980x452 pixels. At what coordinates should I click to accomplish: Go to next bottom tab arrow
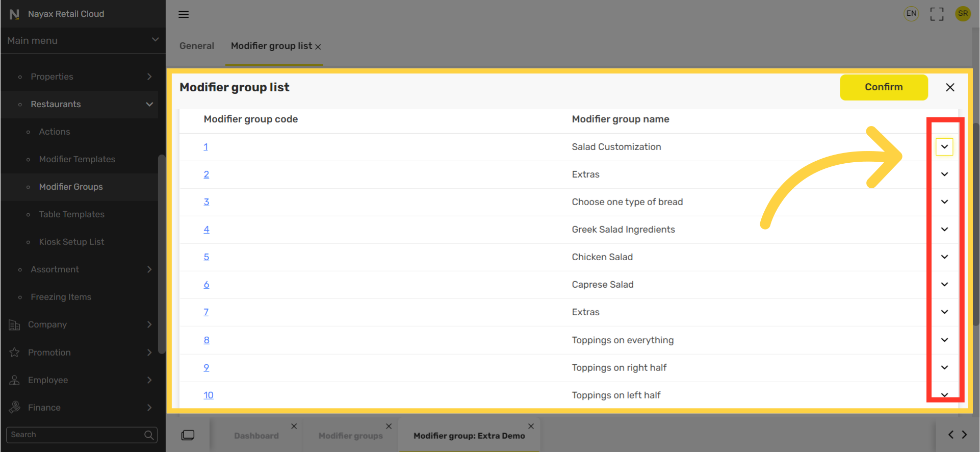(x=964, y=435)
